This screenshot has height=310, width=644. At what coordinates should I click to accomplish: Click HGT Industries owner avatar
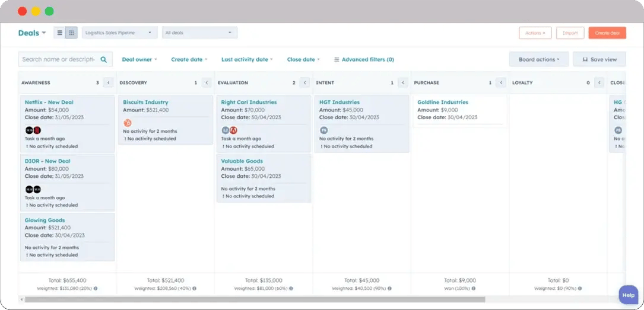click(x=323, y=130)
